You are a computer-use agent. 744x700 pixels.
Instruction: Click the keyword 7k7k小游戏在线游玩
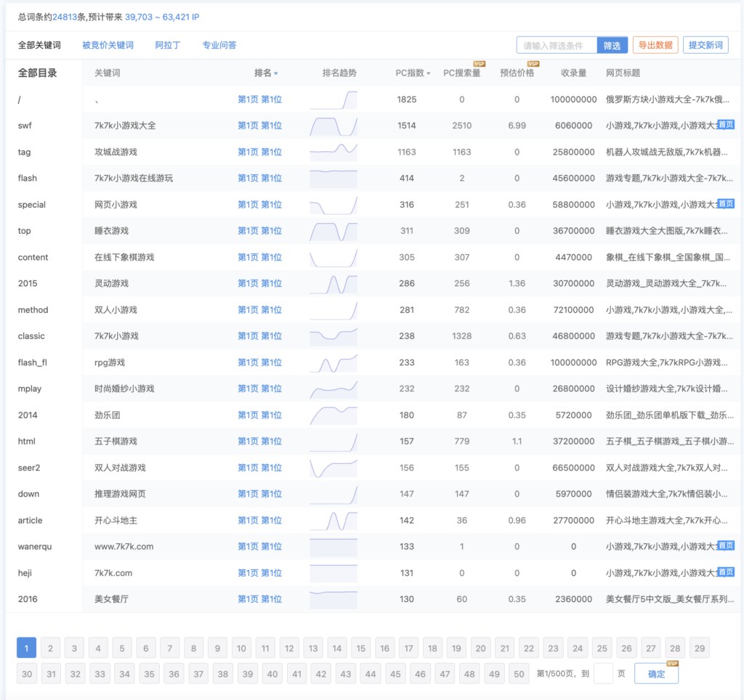[x=134, y=179]
